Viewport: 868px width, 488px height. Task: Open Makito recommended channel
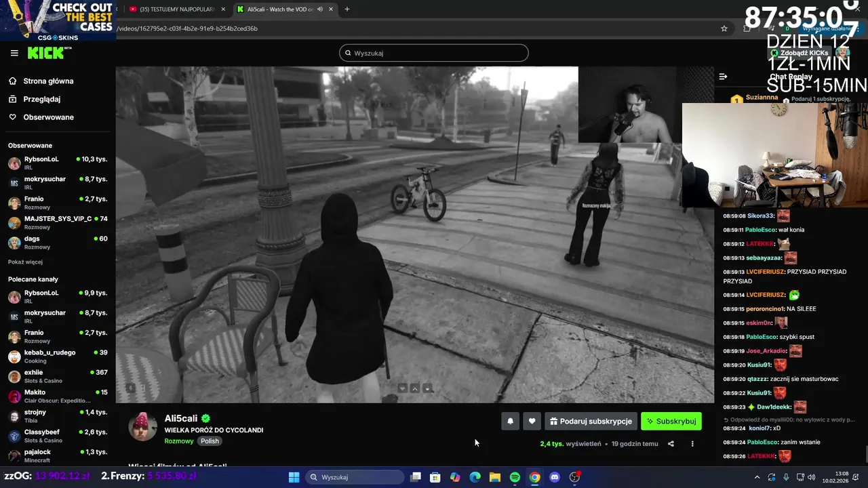(58, 396)
